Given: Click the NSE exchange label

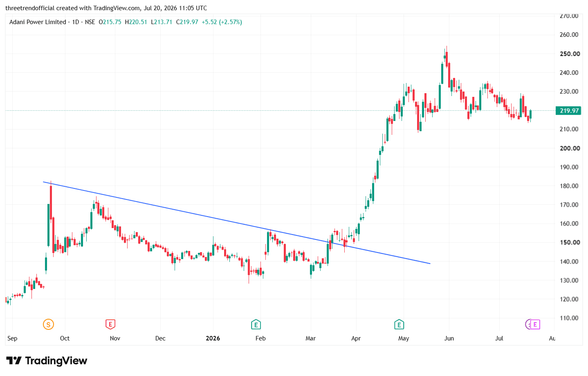Looking at the screenshot, I should click(90, 22).
